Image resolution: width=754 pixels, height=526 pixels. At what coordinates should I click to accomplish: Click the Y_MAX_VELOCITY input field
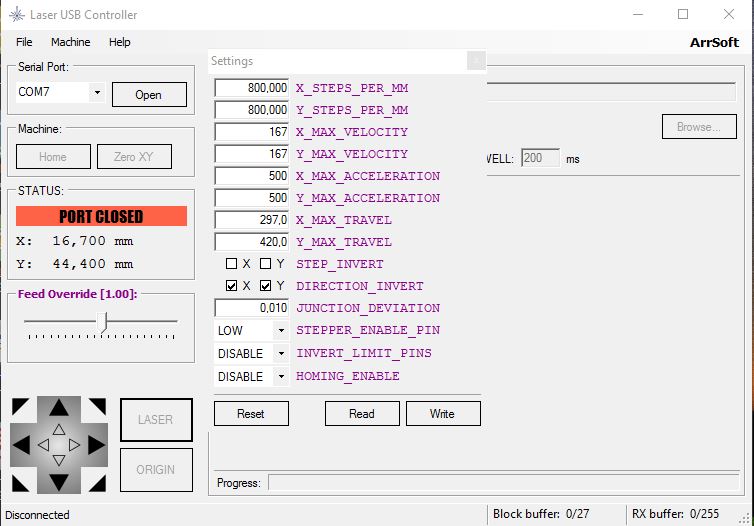(251, 154)
